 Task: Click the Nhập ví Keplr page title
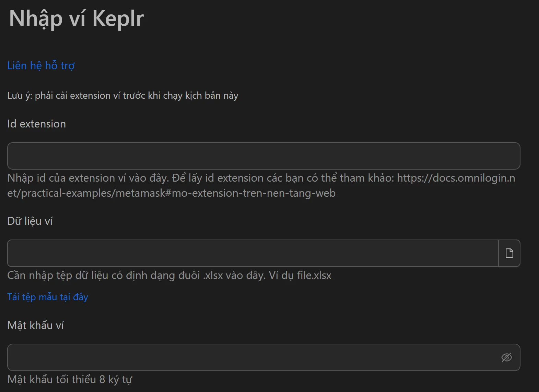76,19
